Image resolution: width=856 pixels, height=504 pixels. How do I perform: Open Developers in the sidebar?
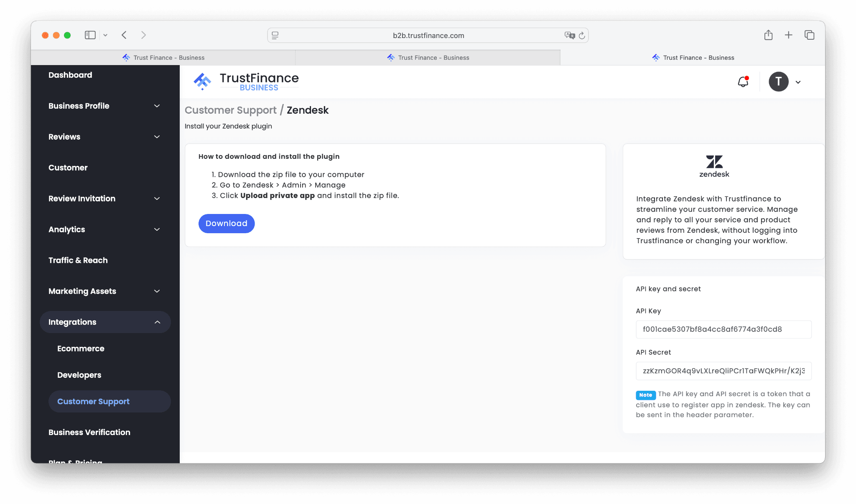[79, 375]
